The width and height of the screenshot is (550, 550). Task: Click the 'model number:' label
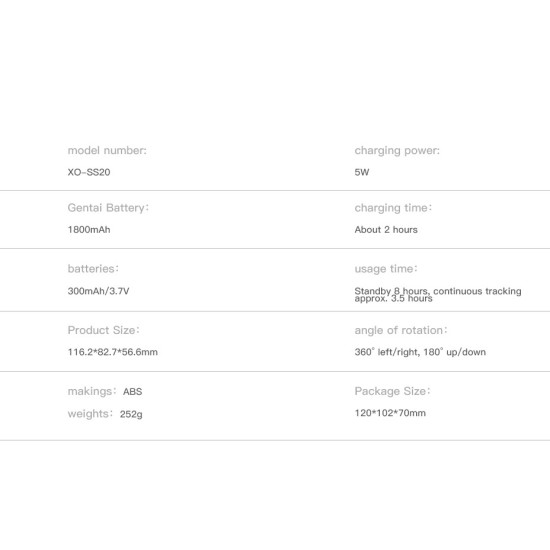107,150
